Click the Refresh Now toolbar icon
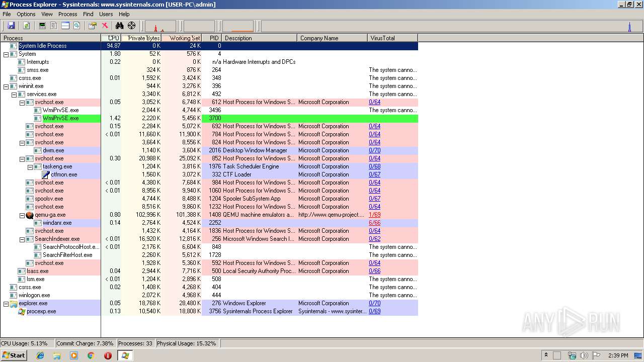 tap(26, 26)
